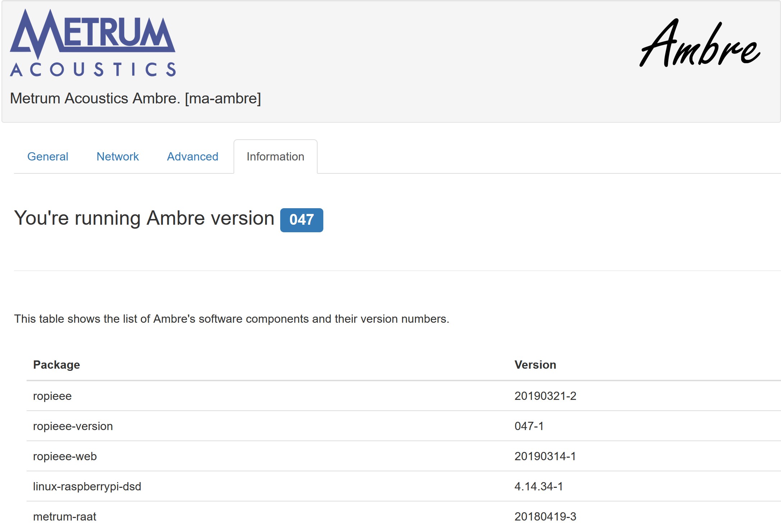781x532 pixels.
Task: Open the General tab
Action: click(x=48, y=157)
